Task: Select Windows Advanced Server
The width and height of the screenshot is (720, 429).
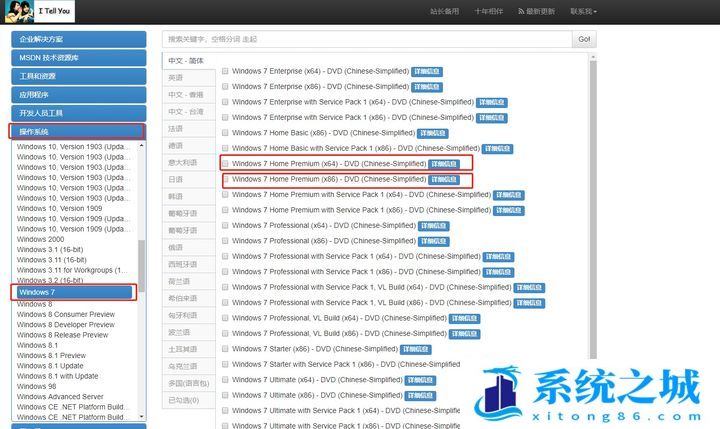Action: coord(60,396)
